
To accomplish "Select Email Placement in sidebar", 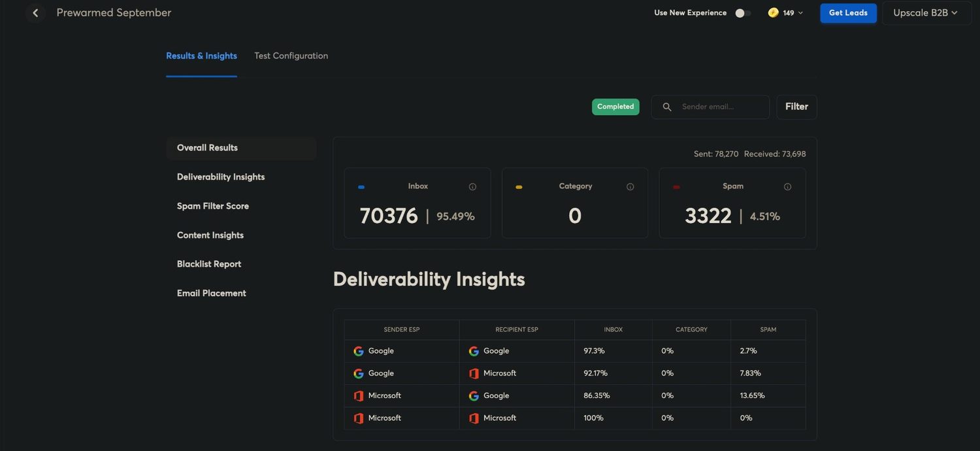I will pyautogui.click(x=212, y=293).
